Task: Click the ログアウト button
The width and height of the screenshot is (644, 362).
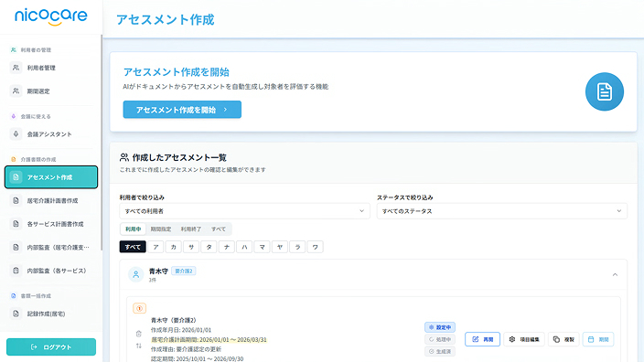Action: (51, 346)
